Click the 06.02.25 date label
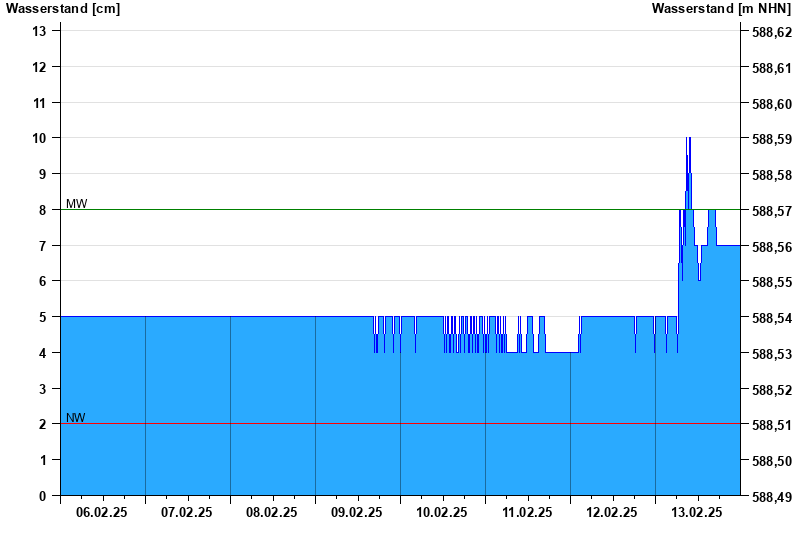The image size is (800, 550). click(102, 512)
